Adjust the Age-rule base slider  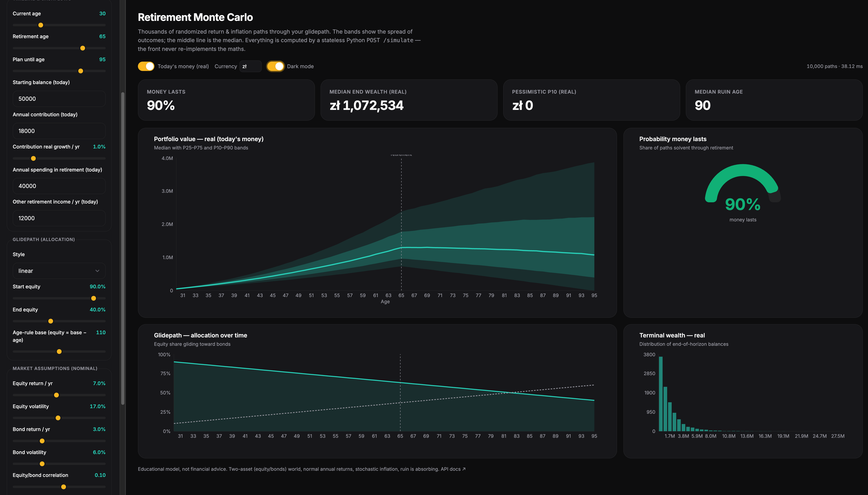[x=59, y=351]
